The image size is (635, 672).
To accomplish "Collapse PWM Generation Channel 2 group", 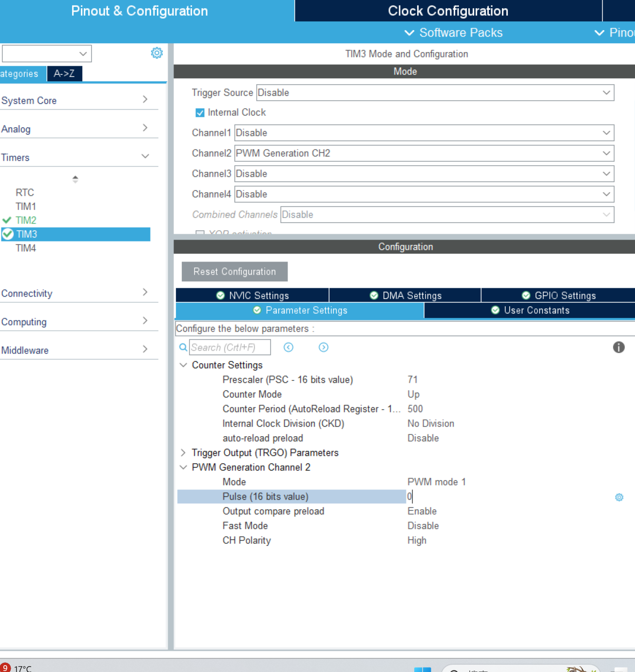I will coord(183,467).
